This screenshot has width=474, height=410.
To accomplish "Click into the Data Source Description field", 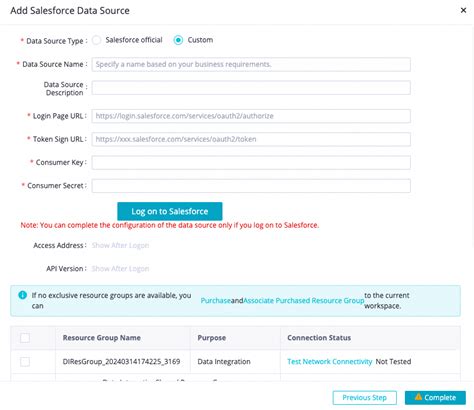I will pyautogui.click(x=251, y=88).
